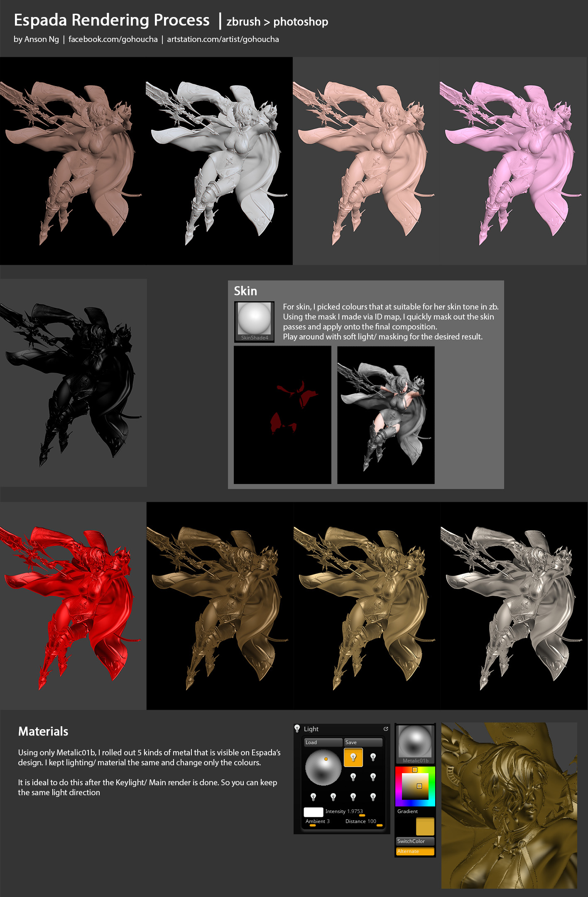The image size is (588, 897).
Task: Toggle the orange Alternate button
Action: pos(415,851)
